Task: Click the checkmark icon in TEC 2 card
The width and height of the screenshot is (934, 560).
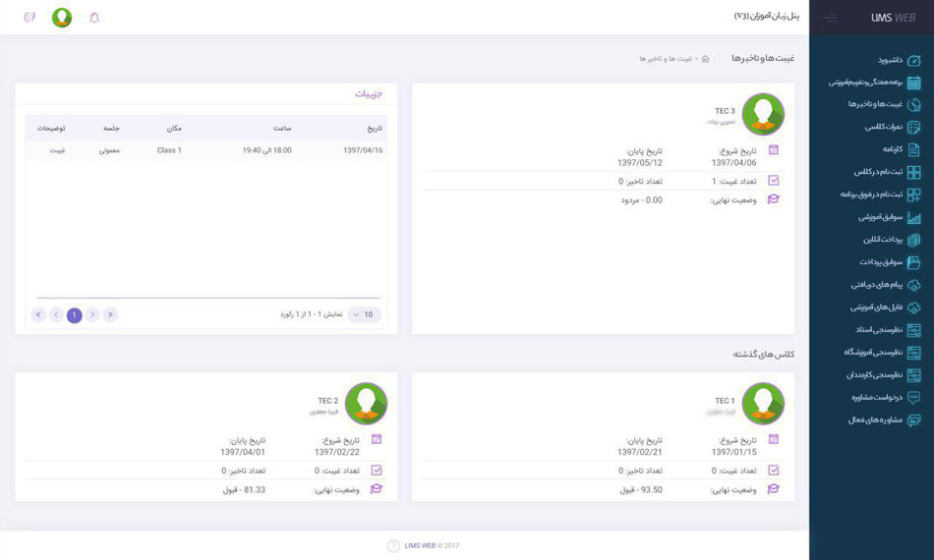Action: pyautogui.click(x=377, y=471)
